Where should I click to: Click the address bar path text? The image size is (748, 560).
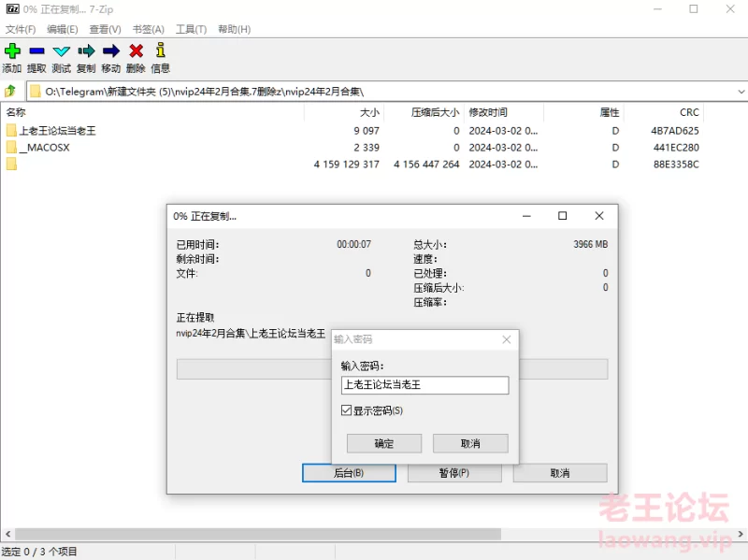pos(204,91)
